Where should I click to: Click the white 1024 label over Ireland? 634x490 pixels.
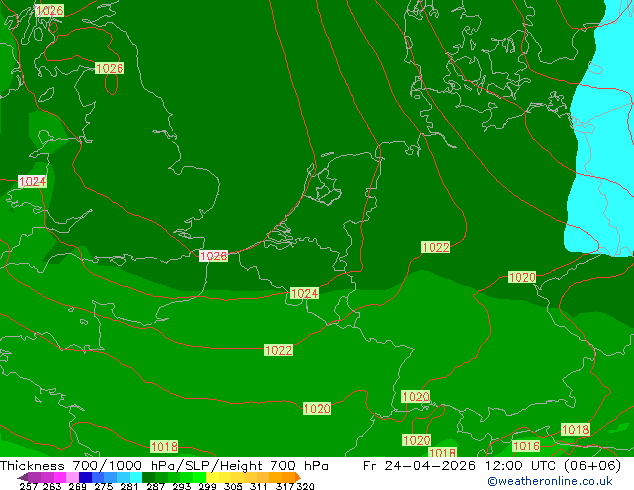coord(32,182)
